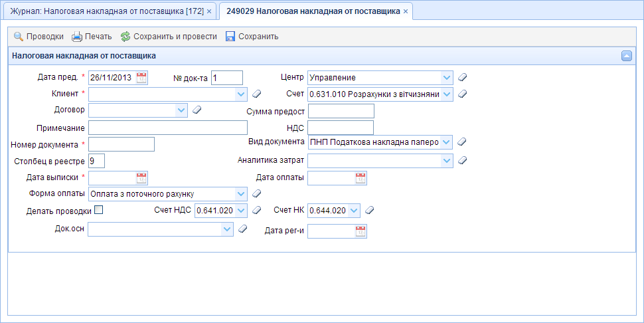Enable the Делать проводки checkbox
The width and height of the screenshot is (644, 323).
tap(98, 210)
